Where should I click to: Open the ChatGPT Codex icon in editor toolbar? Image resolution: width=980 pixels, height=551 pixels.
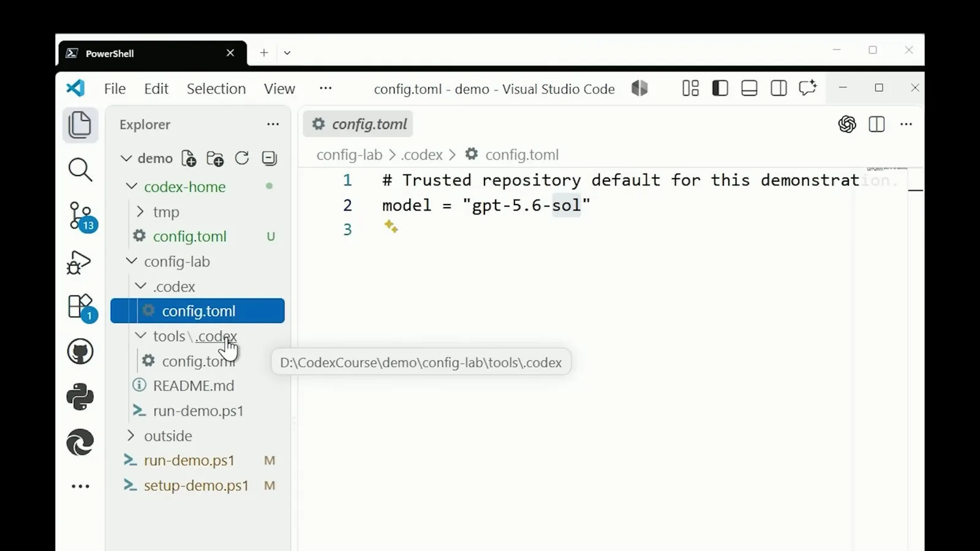847,124
